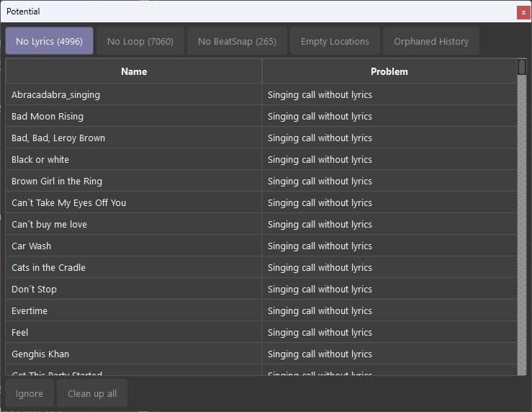The width and height of the screenshot is (532, 412).
Task: Select the Empty Locations tab
Action: click(x=335, y=41)
